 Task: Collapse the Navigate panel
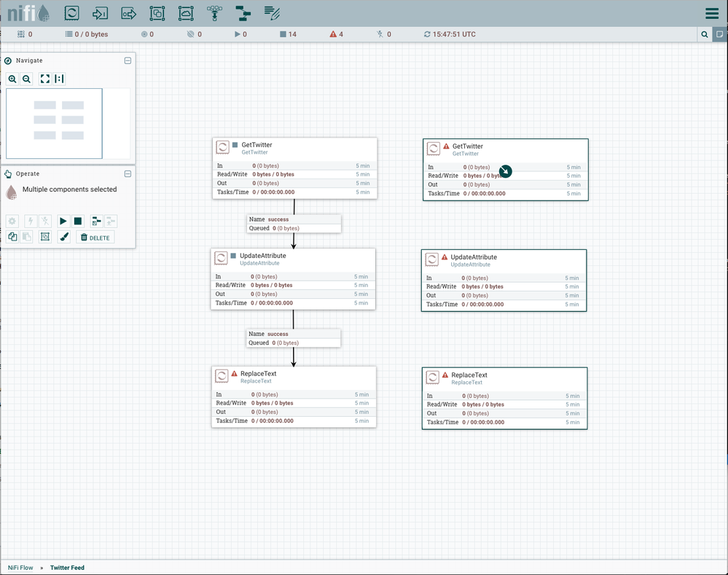128,60
